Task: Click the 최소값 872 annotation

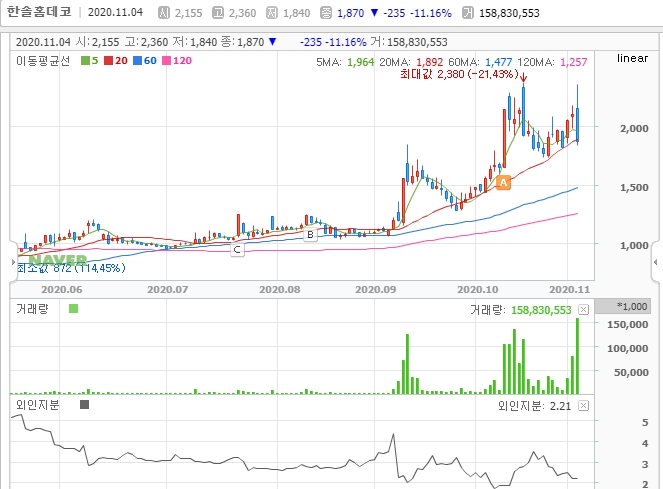Action: point(71,268)
